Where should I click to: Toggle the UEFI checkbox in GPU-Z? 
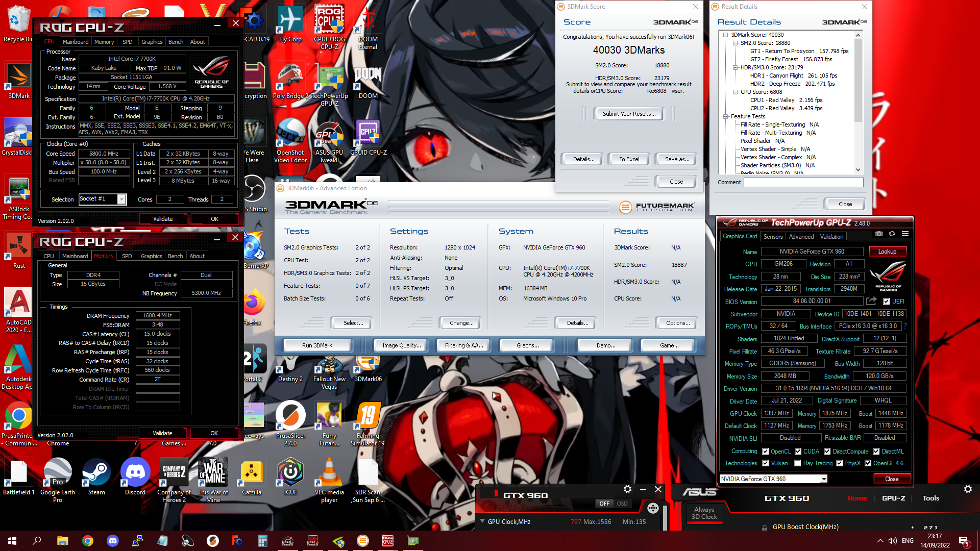pos(887,302)
